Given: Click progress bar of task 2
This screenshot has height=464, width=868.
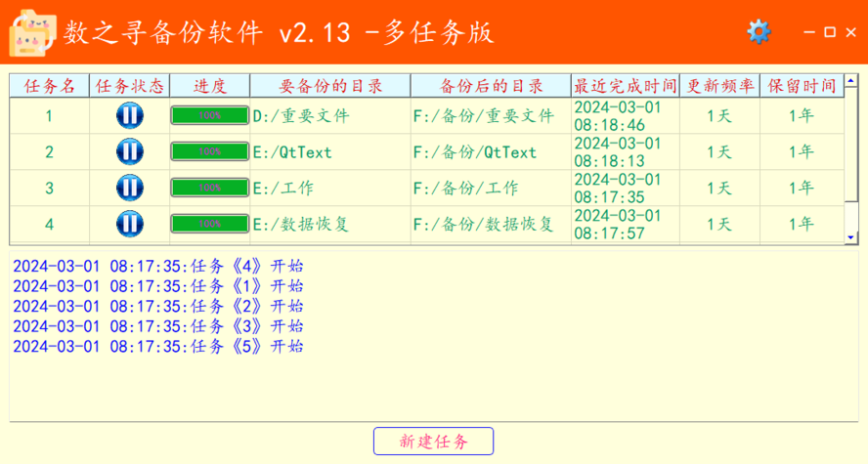Looking at the screenshot, I should tap(210, 151).
